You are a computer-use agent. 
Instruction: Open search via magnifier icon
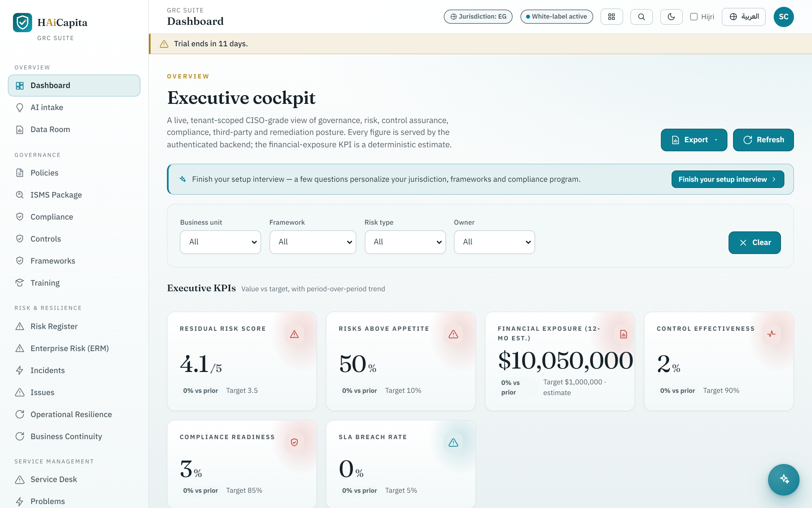click(x=641, y=17)
